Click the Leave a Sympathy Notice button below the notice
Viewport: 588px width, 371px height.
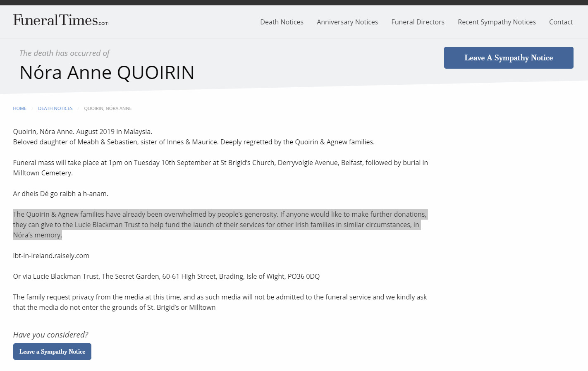coord(52,352)
